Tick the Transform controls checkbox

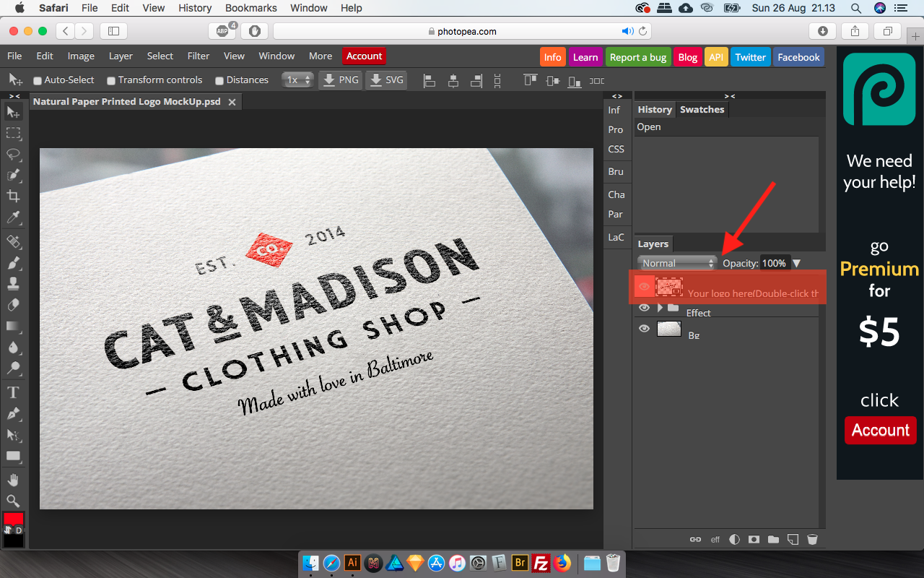pos(111,81)
